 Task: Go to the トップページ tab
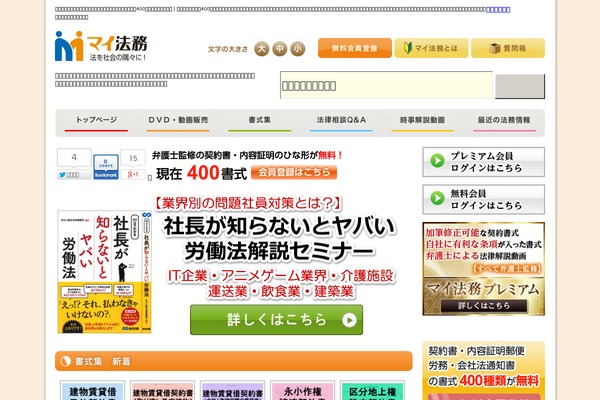click(x=96, y=122)
